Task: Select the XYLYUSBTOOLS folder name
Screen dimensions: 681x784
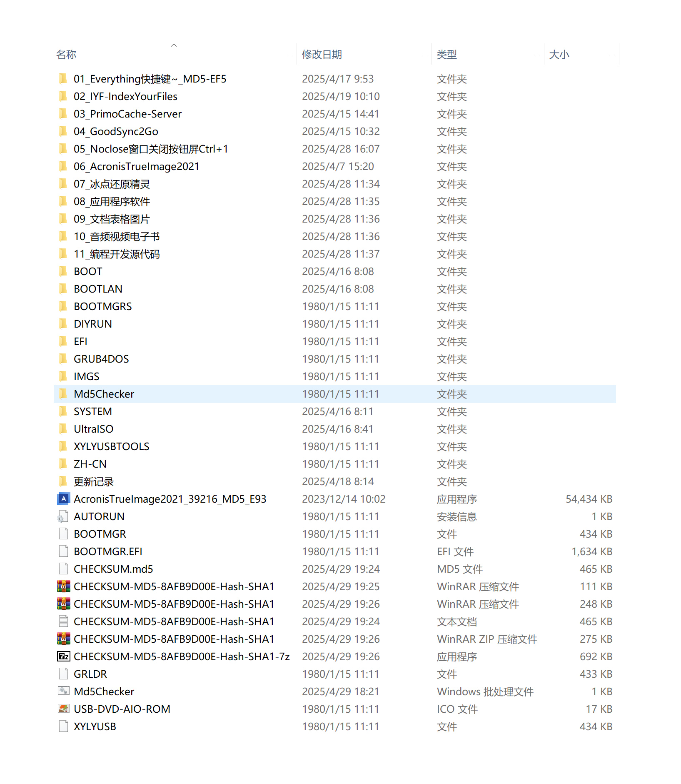Action: (x=112, y=446)
